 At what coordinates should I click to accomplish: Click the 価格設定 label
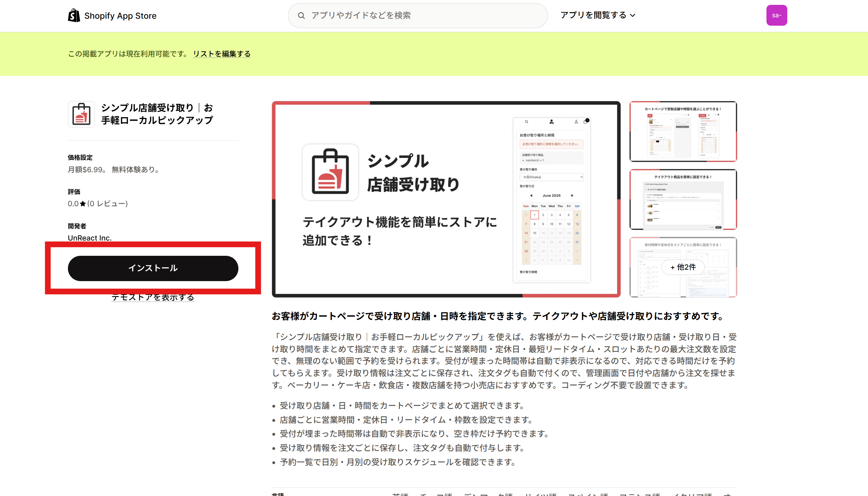[x=80, y=158]
